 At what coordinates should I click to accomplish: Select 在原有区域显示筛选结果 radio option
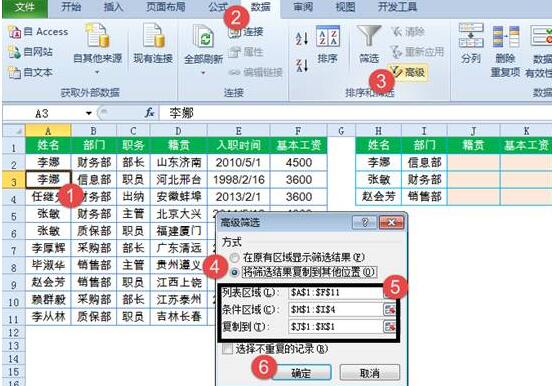tap(234, 258)
